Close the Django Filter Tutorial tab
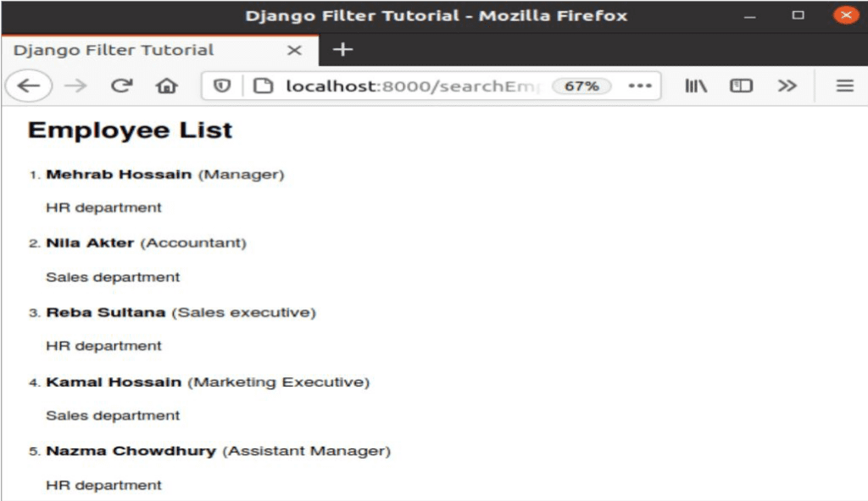 [x=294, y=50]
